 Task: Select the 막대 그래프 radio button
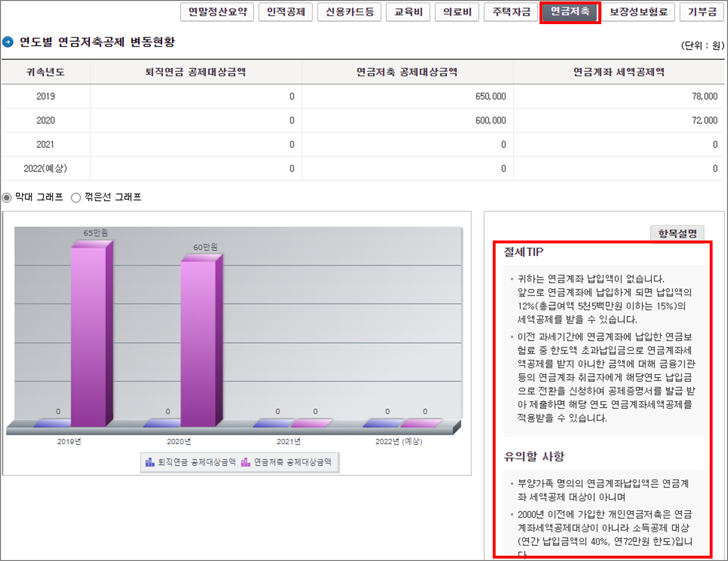tap(7, 198)
